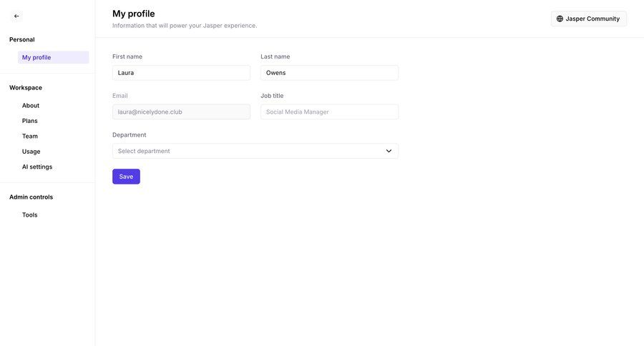Viewport: 644px width, 346px height.
Task: Click the Workspace section heading
Action: pos(26,87)
